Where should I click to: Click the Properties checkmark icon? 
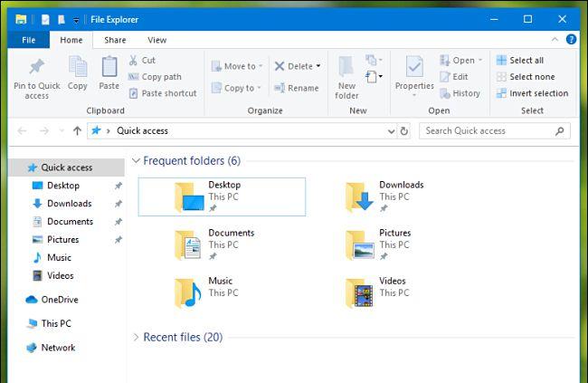point(414,67)
